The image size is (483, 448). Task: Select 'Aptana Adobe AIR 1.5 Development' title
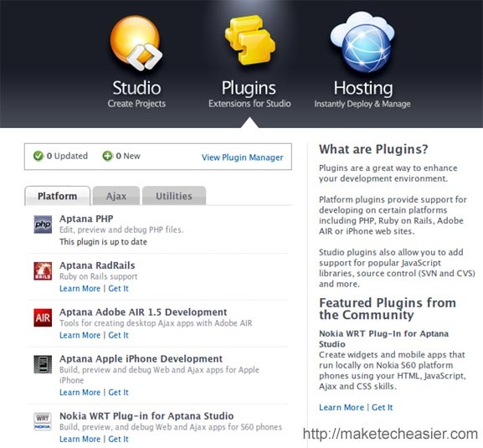click(143, 312)
